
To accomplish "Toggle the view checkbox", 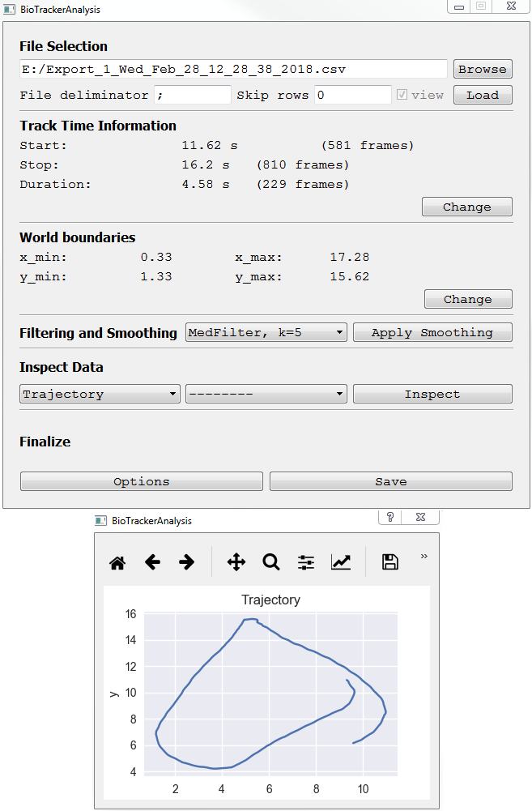I will point(402,95).
